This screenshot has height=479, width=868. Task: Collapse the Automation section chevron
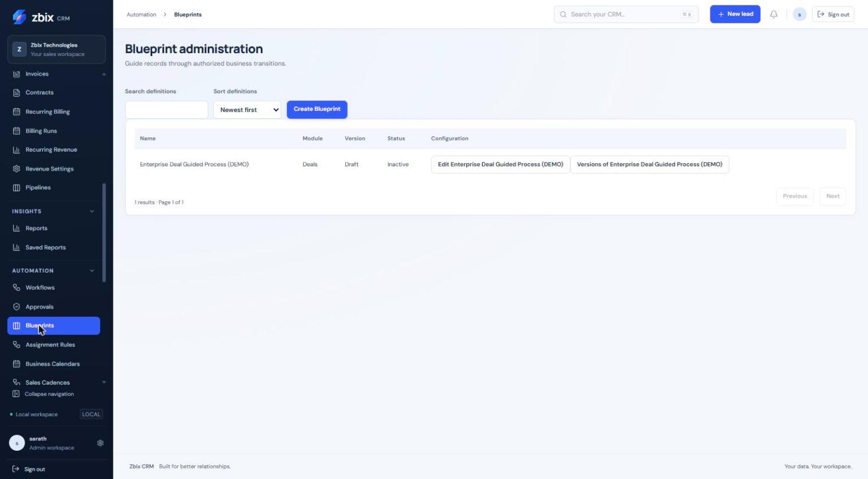pyautogui.click(x=91, y=271)
